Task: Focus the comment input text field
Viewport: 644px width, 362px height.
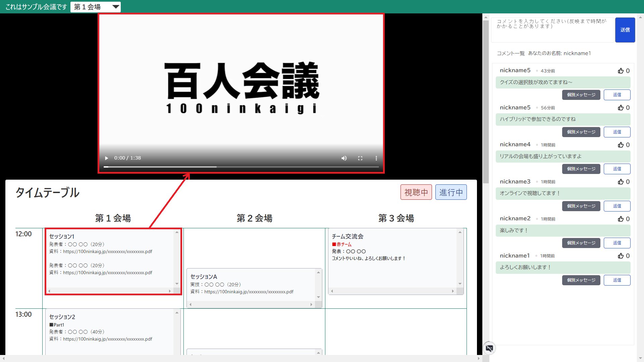Action: (552, 30)
